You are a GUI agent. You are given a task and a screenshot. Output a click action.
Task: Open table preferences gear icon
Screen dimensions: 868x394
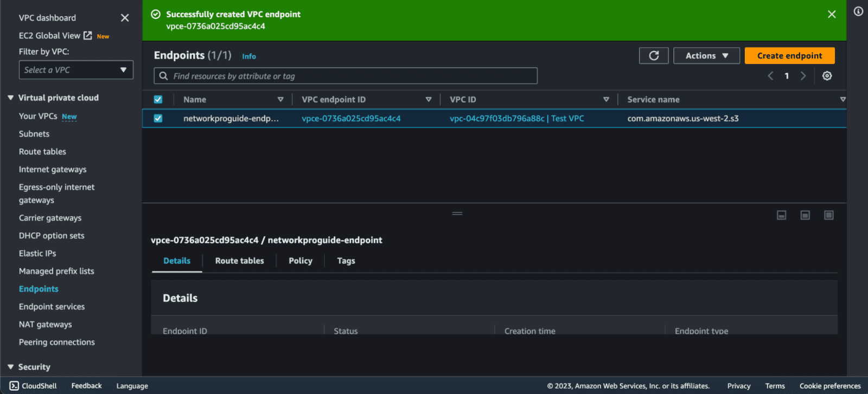pyautogui.click(x=827, y=76)
